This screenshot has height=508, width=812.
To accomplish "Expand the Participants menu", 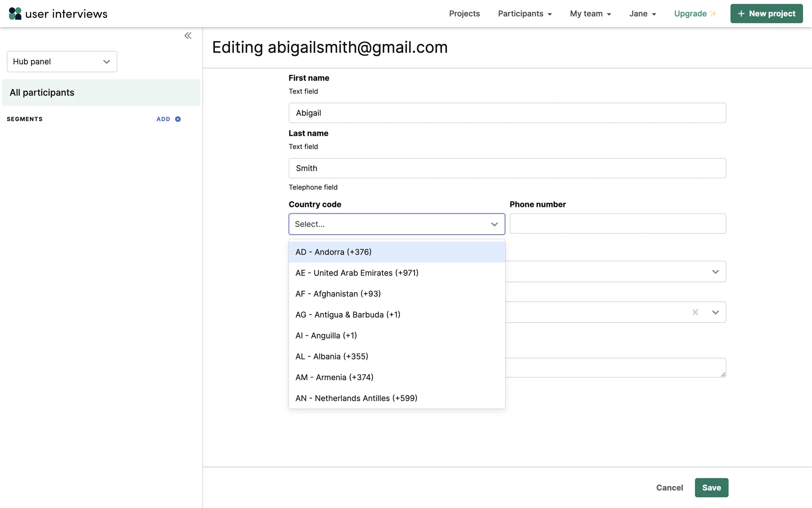I will 524,14.
